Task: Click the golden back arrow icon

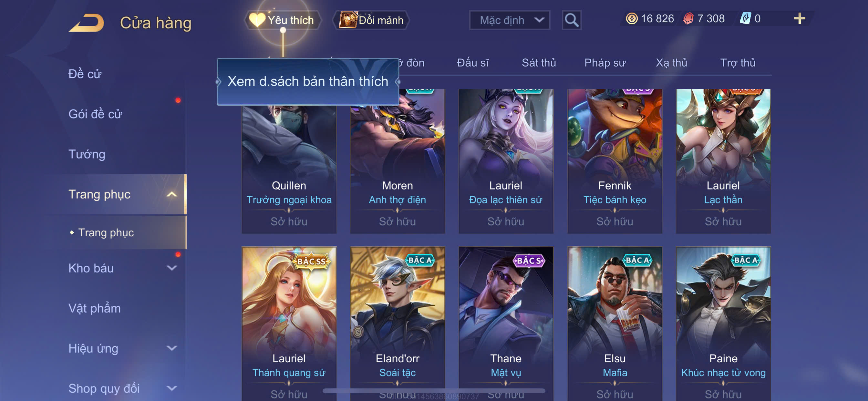Action: [86, 23]
